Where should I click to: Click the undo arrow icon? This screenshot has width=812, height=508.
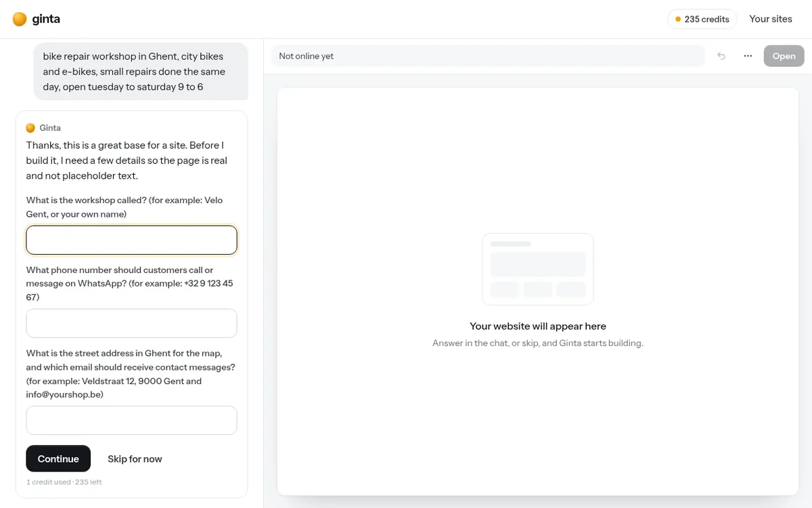coord(721,56)
